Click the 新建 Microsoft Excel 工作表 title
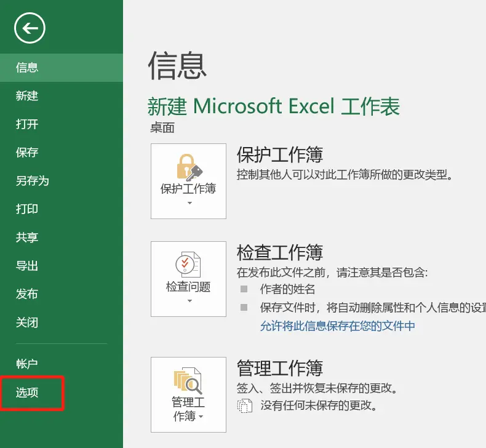 coord(274,106)
